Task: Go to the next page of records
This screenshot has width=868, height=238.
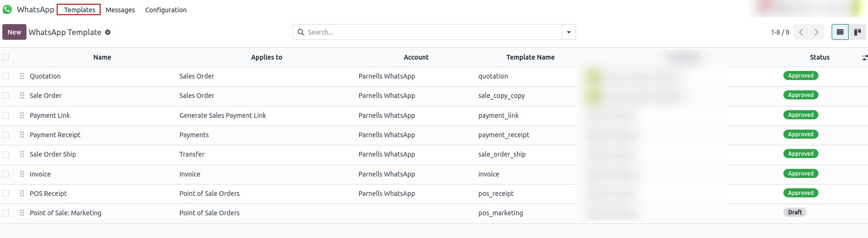Action: click(x=816, y=32)
